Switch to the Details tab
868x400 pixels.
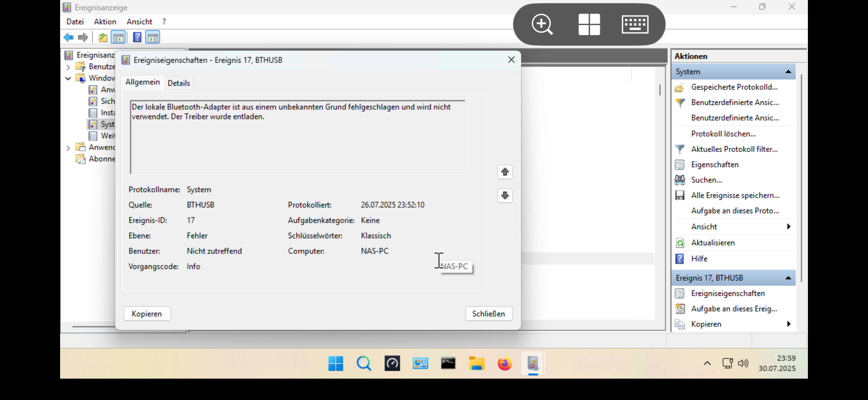pyautogui.click(x=179, y=83)
